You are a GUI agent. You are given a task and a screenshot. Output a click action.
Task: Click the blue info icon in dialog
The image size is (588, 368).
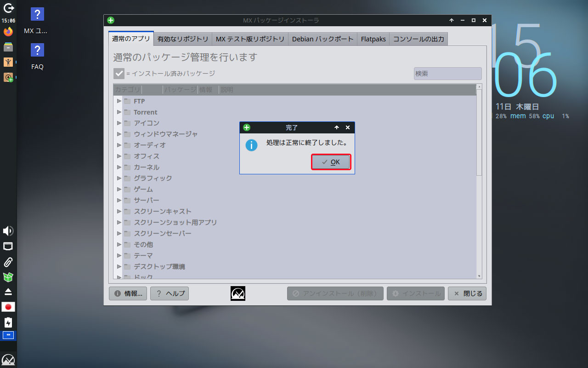pyautogui.click(x=251, y=145)
